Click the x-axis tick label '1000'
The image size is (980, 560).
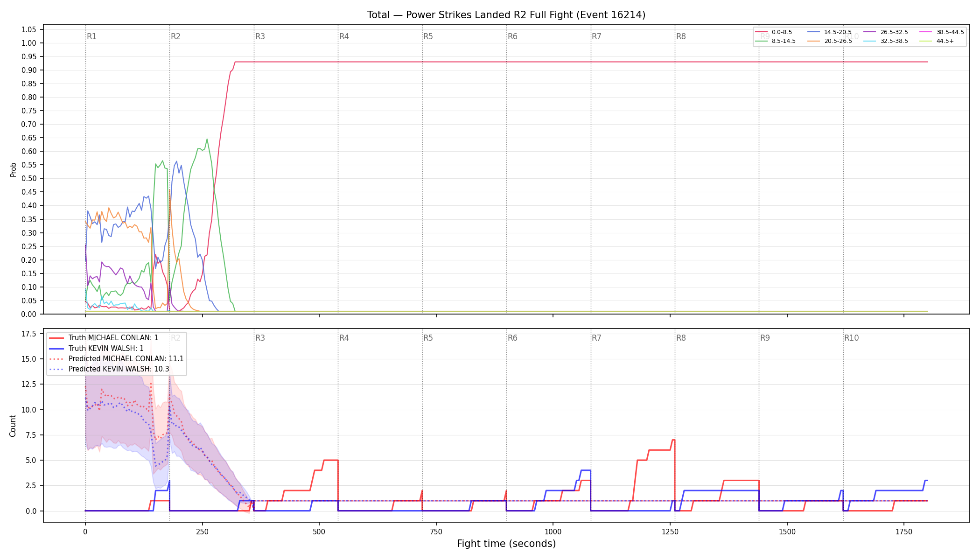click(x=553, y=532)
